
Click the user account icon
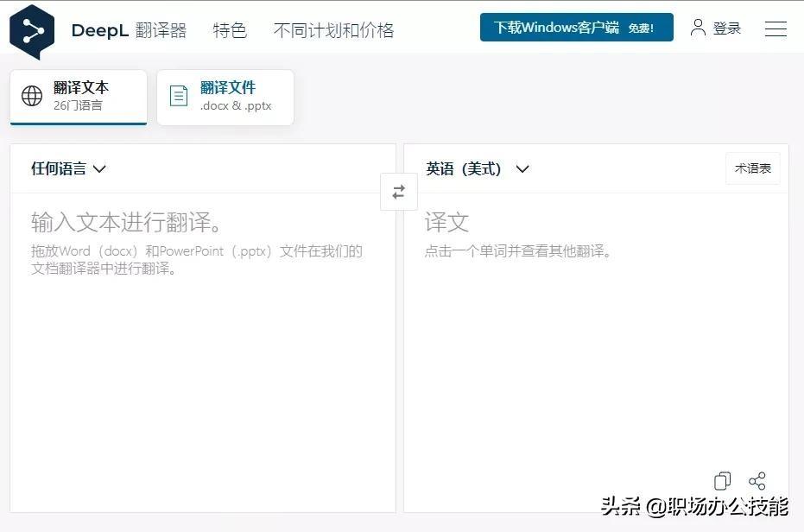tap(698, 28)
